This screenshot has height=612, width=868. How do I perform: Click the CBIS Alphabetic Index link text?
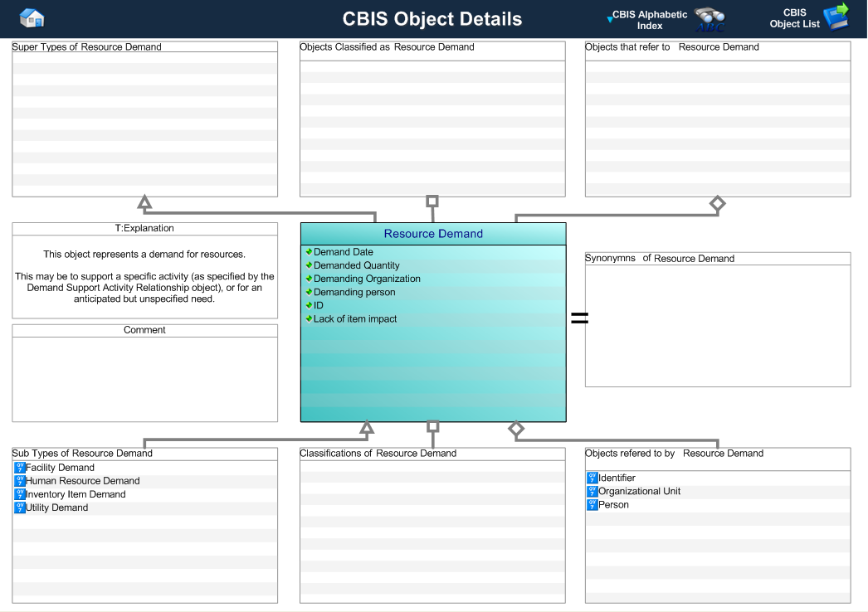pyautogui.click(x=649, y=20)
